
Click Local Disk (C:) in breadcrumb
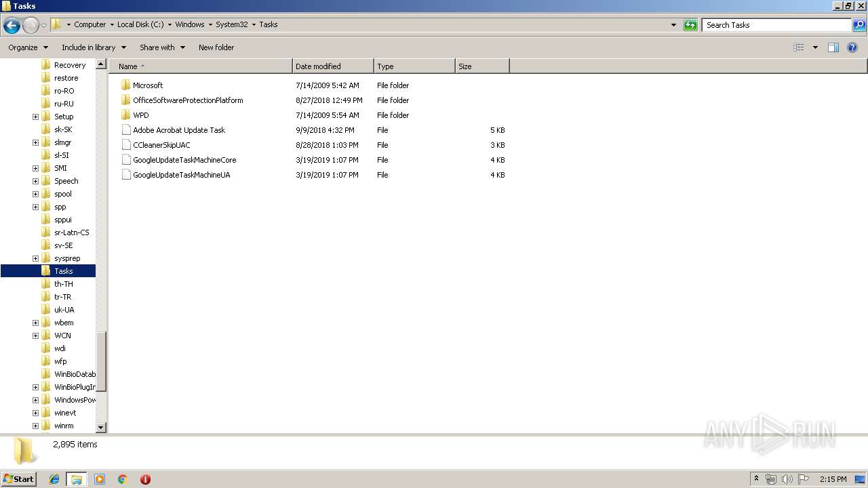coord(140,24)
